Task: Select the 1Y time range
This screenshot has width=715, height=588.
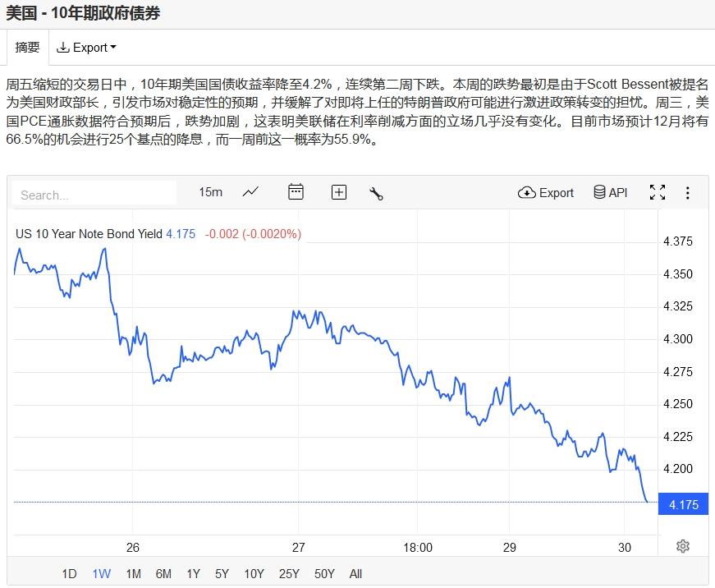Action: (193, 574)
